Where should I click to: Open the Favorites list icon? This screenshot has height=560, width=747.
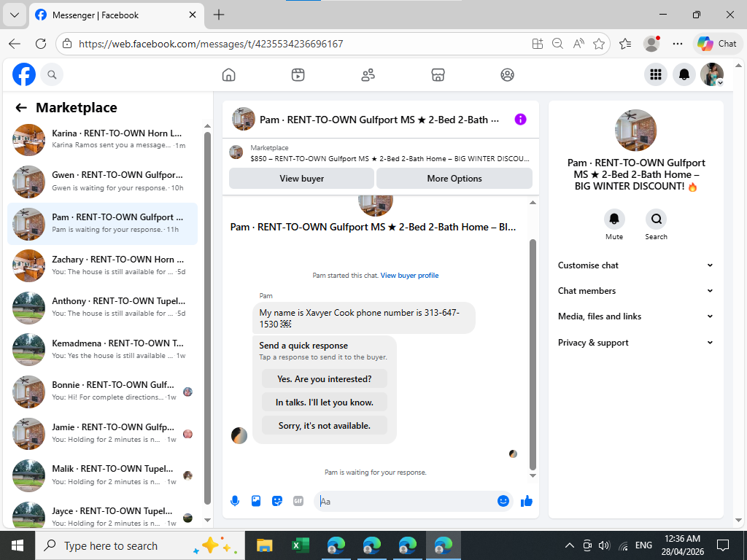[x=625, y=44]
